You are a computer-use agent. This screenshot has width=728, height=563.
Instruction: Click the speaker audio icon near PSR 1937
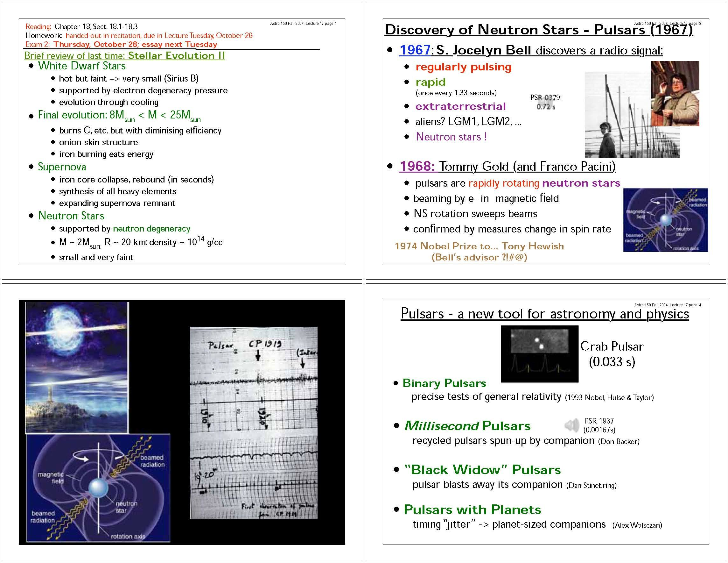[572, 425]
